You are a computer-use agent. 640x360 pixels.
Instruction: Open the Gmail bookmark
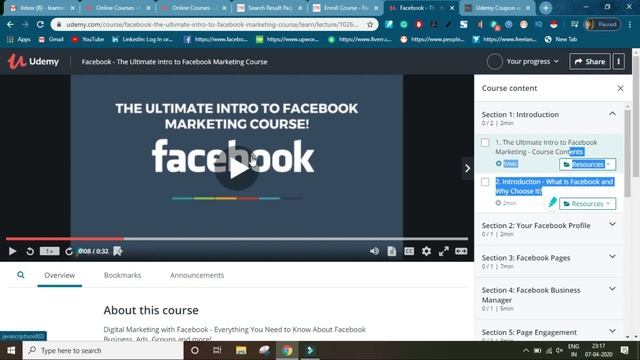pos(51,39)
